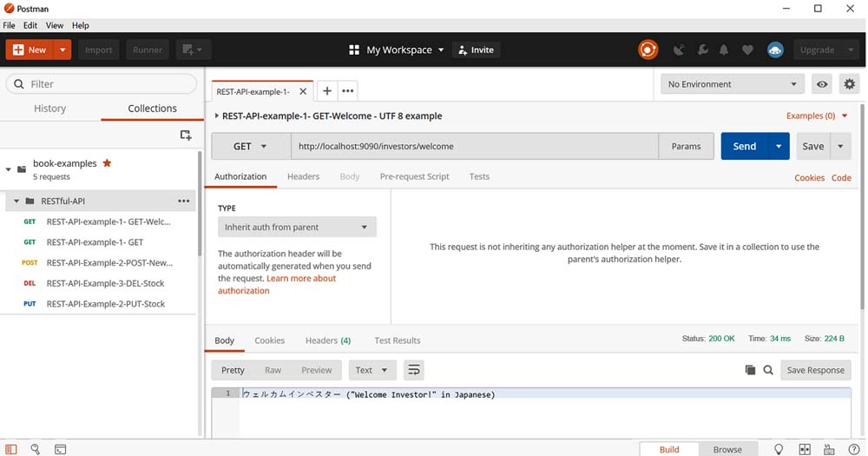Image resolution: width=868 pixels, height=456 pixels.
Task: Switch to the Headers request tab
Action: click(x=303, y=176)
